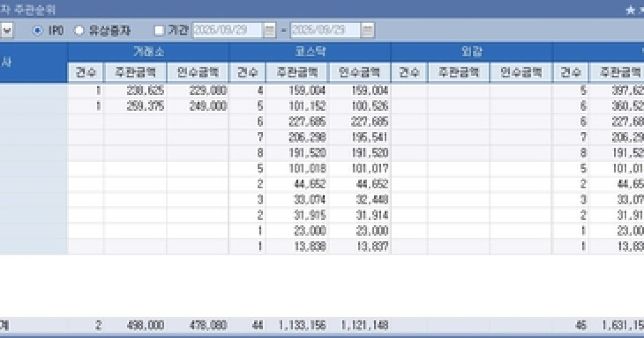Select the cell showing 259,375
Image resolution: width=644 pixels, height=338 pixels.
coord(135,106)
